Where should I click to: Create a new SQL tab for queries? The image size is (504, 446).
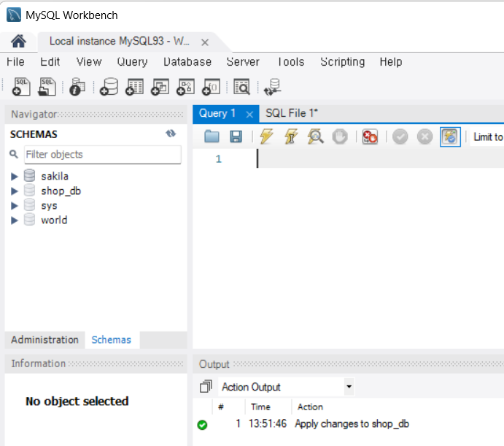click(x=21, y=87)
